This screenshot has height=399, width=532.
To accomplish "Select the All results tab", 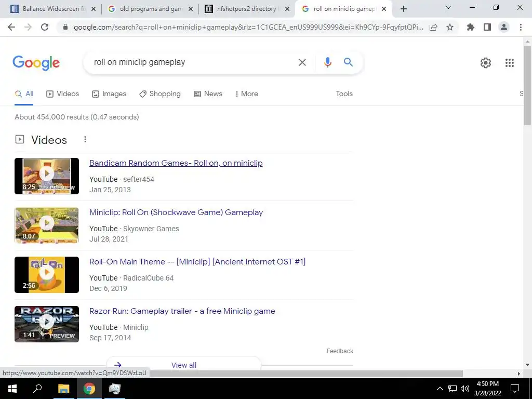I will pyautogui.click(x=24, y=94).
